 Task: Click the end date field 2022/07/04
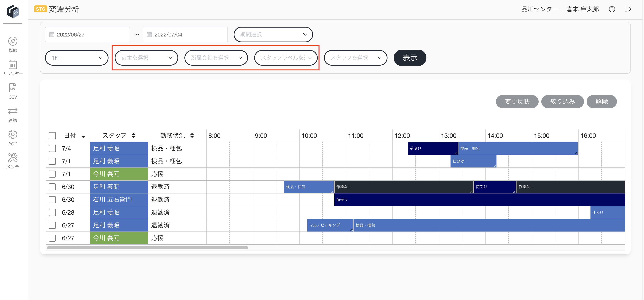(x=185, y=35)
